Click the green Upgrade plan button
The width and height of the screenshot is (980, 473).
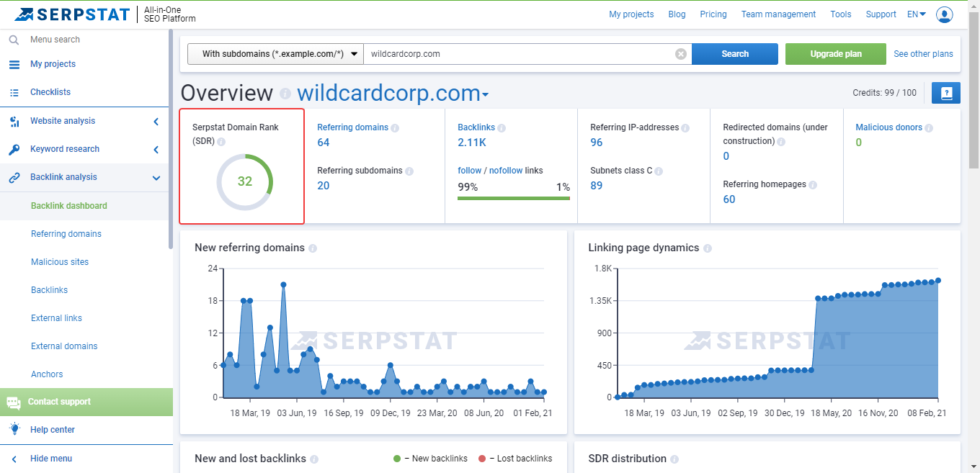(835, 54)
